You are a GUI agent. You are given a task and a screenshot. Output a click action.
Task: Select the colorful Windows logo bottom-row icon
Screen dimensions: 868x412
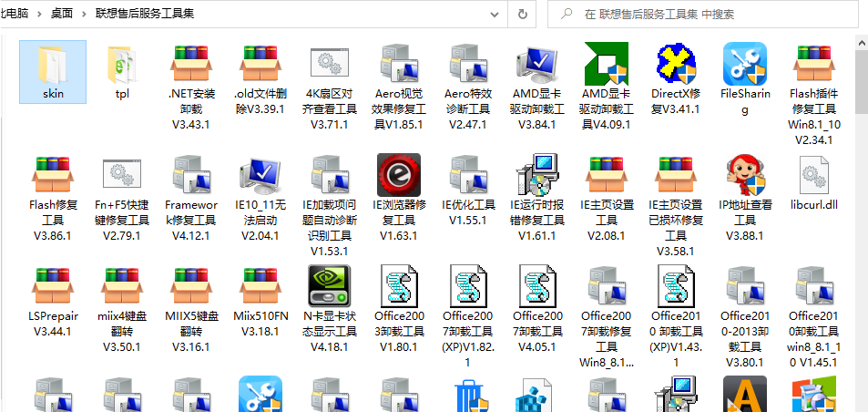[813, 395]
